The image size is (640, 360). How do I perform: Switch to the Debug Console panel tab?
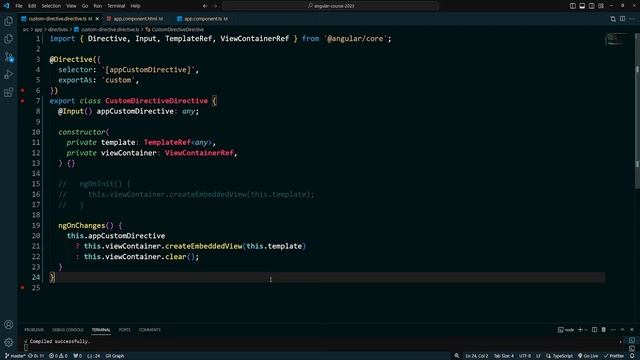[67, 330]
